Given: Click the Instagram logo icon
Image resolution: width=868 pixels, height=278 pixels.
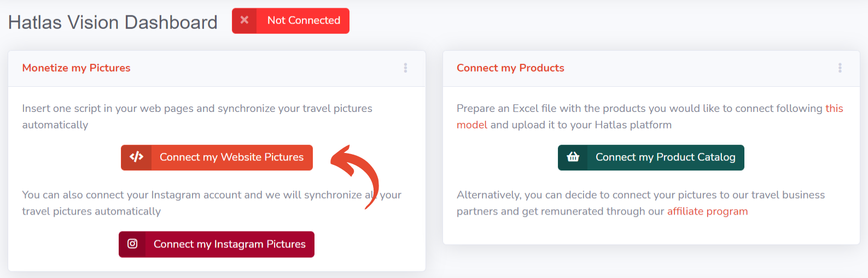Looking at the screenshot, I should [132, 244].
